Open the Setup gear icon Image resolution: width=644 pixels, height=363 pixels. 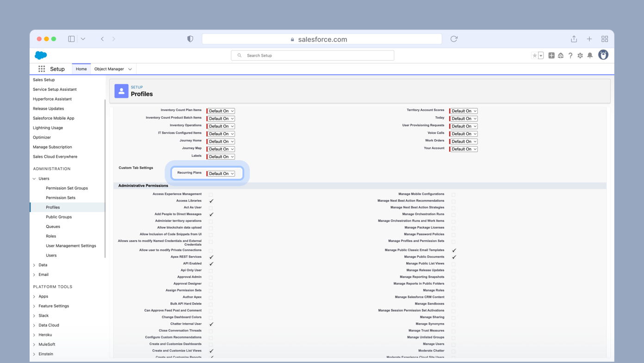[580, 55]
